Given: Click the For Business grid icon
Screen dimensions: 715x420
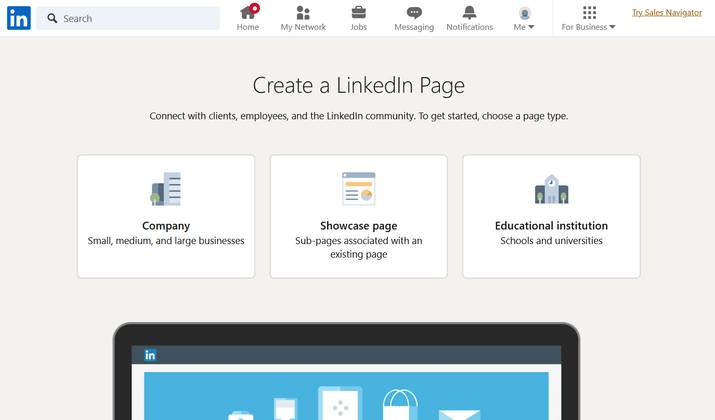Looking at the screenshot, I should click(589, 12).
